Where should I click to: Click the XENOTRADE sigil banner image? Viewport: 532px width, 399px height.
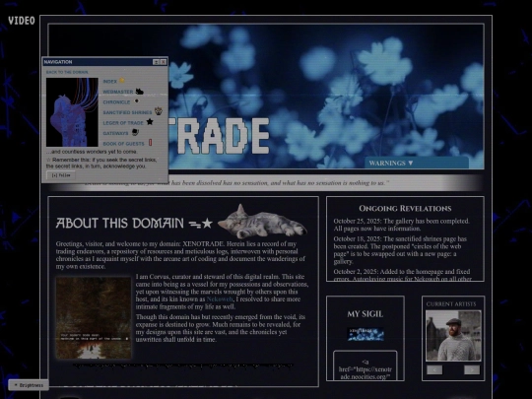pyautogui.click(x=366, y=334)
